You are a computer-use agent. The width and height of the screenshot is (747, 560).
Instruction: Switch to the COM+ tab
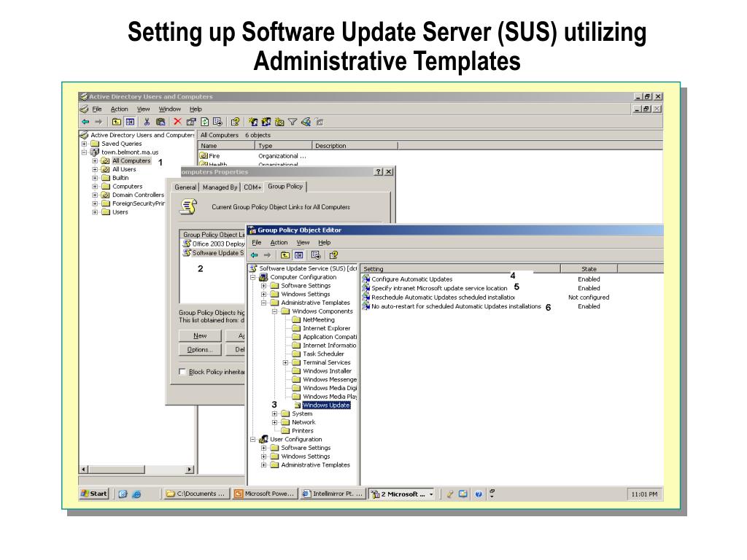(x=252, y=187)
